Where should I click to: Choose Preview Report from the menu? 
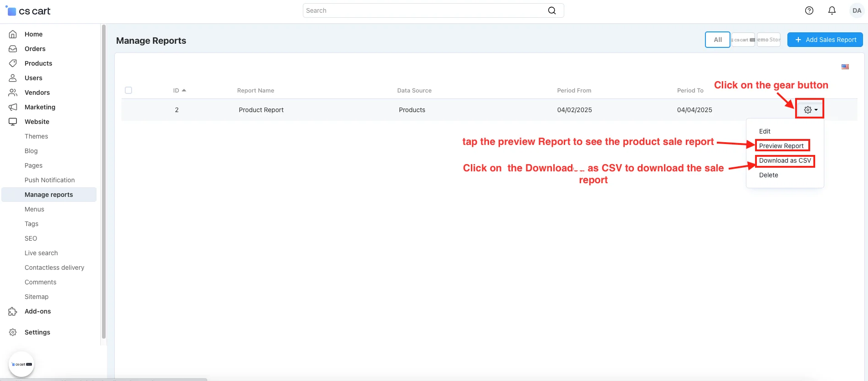click(x=781, y=146)
